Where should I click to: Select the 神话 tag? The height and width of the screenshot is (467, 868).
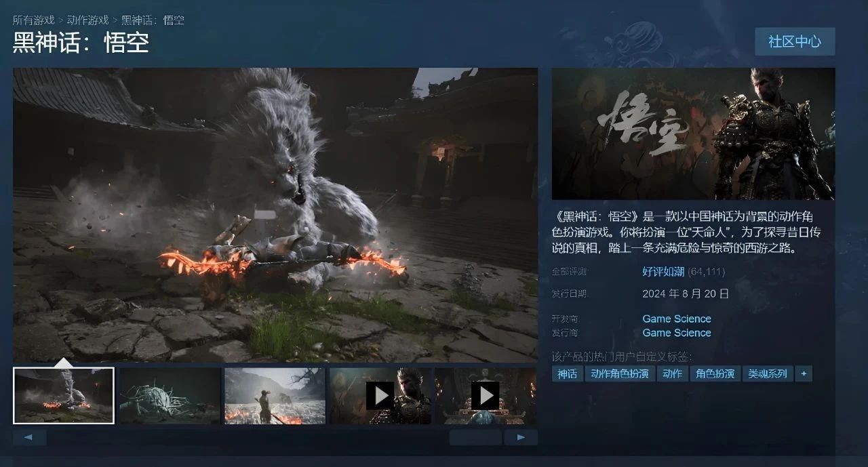click(x=568, y=373)
